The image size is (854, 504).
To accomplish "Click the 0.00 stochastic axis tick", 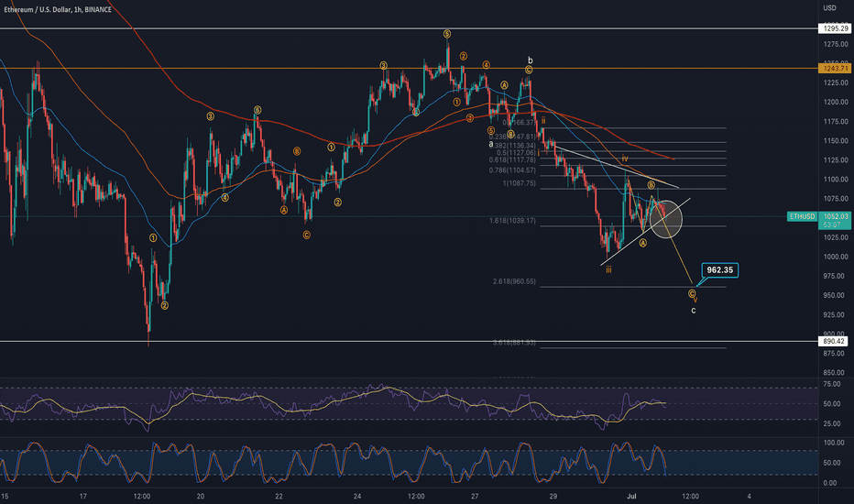I will point(830,483).
